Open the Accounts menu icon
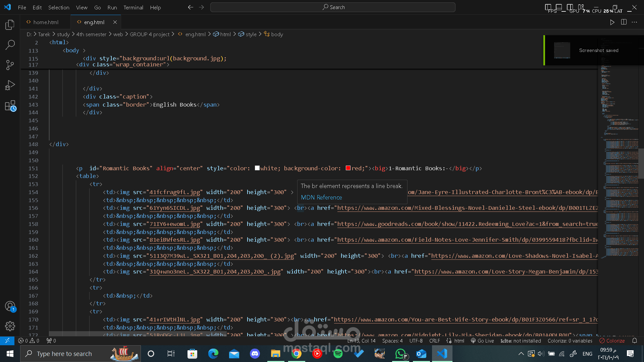644x362 pixels. (x=10, y=306)
